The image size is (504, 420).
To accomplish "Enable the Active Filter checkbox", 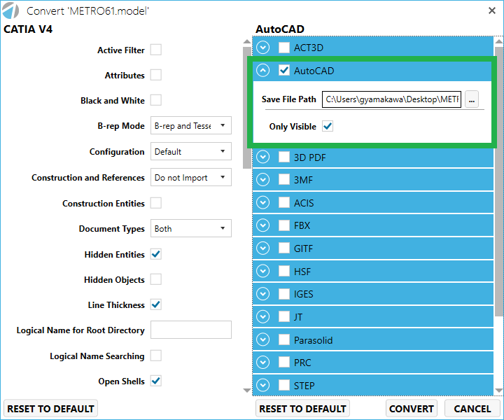I will pos(156,50).
